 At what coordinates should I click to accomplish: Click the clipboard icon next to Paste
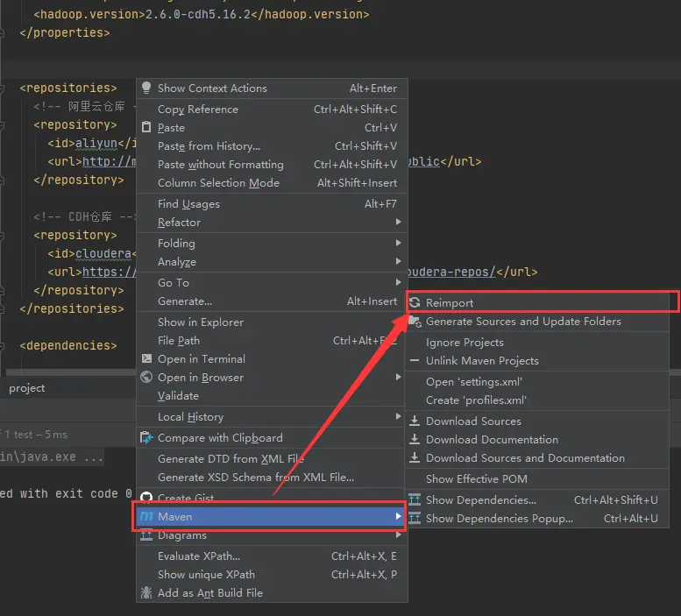point(146,127)
